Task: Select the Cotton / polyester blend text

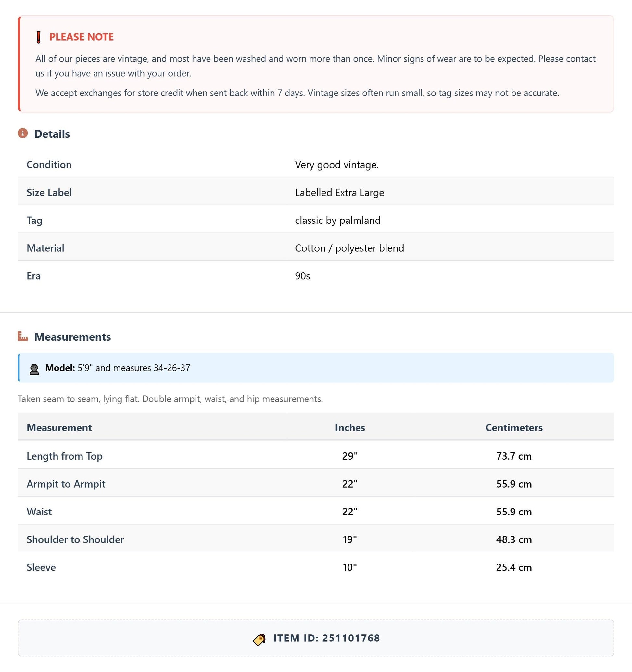Action: (x=349, y=248)
